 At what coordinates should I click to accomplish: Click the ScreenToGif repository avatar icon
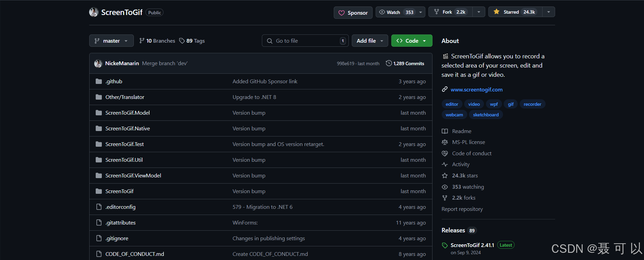pyautogui.click(x=94, y=12)
